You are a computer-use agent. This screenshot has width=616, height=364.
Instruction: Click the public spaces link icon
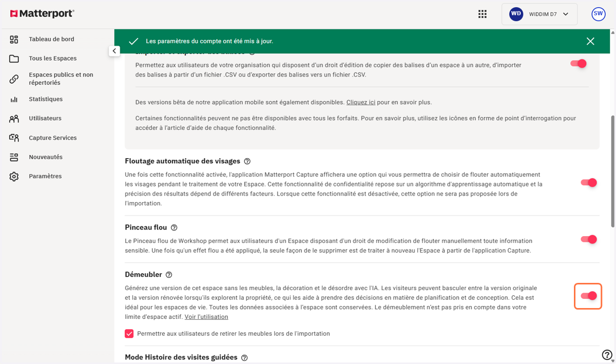tap(14, 79)
